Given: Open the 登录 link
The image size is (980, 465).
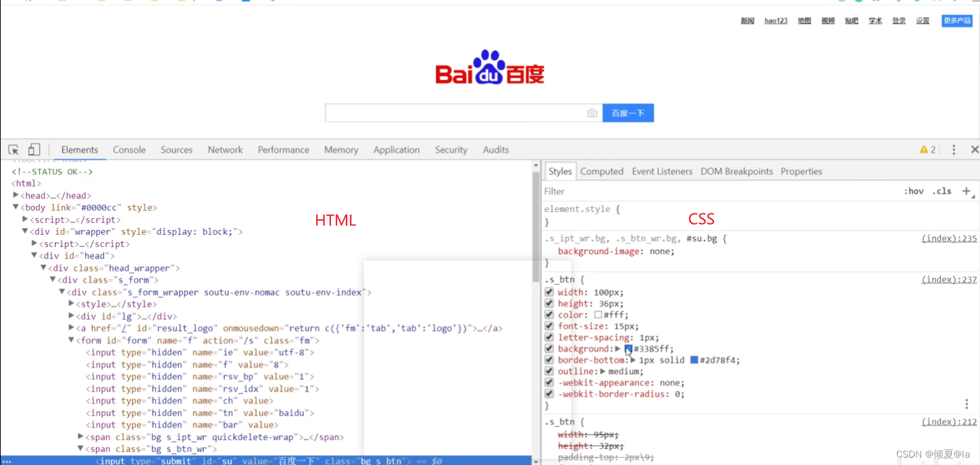Looking at the screenshot, I should 899,21.
